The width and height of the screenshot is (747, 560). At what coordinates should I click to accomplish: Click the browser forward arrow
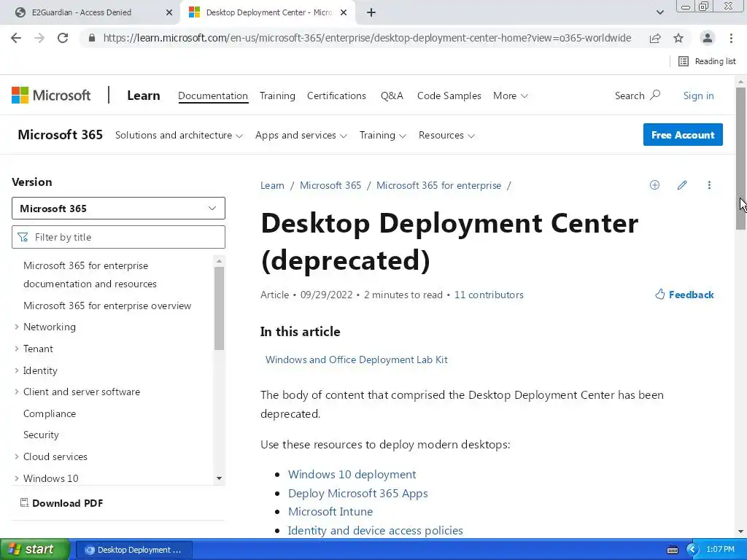click(x=39, y=38)
